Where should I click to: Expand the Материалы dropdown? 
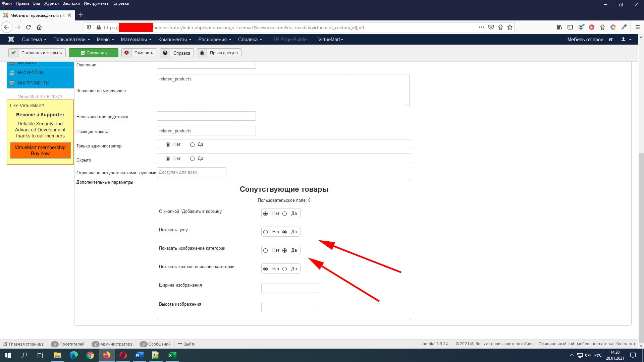[136, 40]
